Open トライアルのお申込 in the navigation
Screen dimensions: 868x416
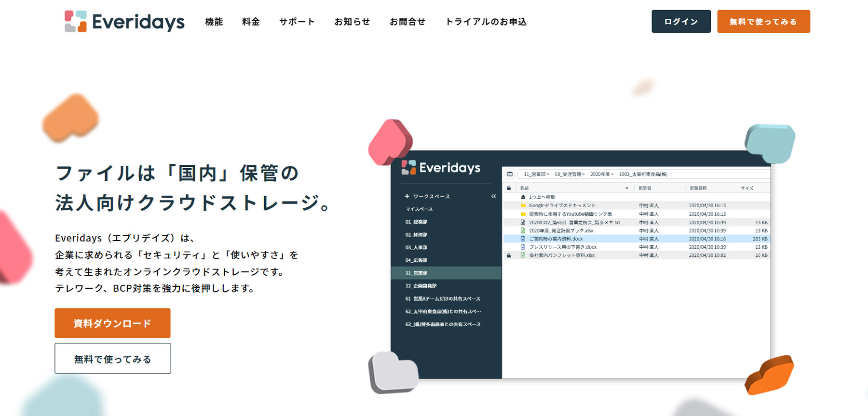[x=486, y=22]
